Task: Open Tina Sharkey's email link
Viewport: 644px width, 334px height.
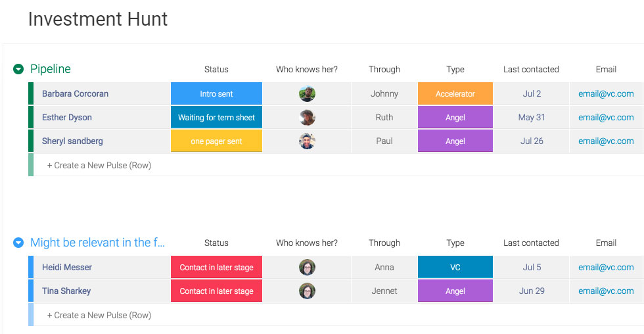Action: point(606,291)
